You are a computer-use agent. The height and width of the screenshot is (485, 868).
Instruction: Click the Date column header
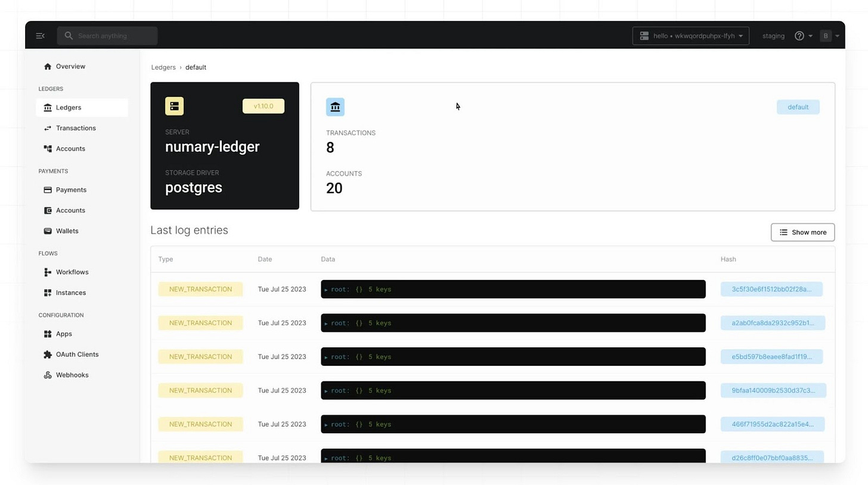tap(265, 259)
